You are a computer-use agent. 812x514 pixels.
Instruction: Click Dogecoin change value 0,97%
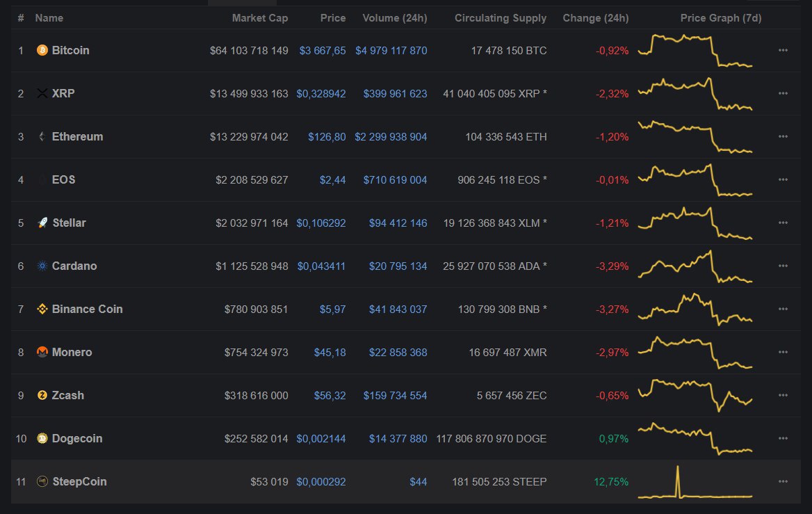[x=614, y=438]
